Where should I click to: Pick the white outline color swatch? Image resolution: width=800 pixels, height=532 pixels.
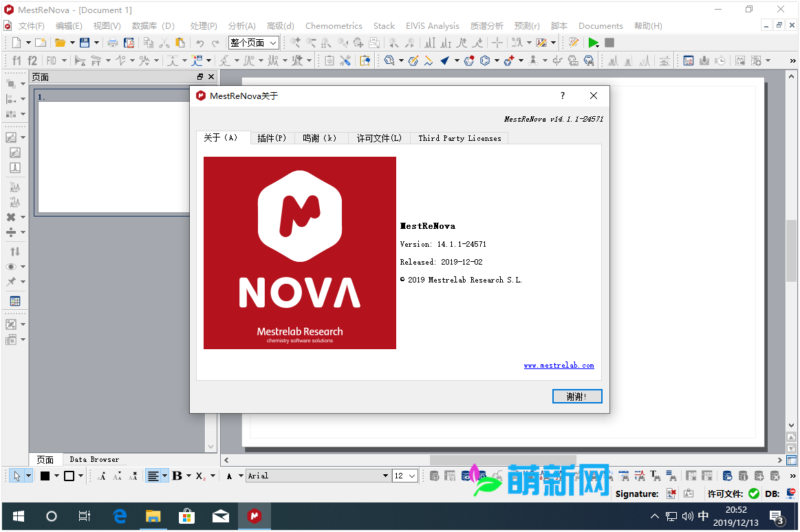(x=69, y=476)
